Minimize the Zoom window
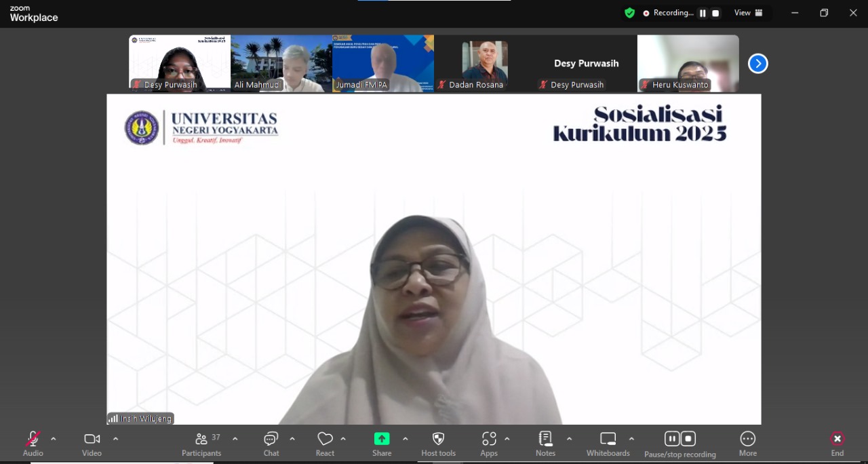Viewport: 868px width, 464px height. [795, 13]
